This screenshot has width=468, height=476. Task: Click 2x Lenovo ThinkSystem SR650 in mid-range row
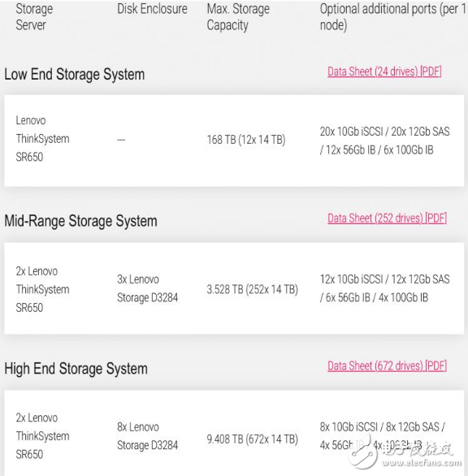coord(42,289)
